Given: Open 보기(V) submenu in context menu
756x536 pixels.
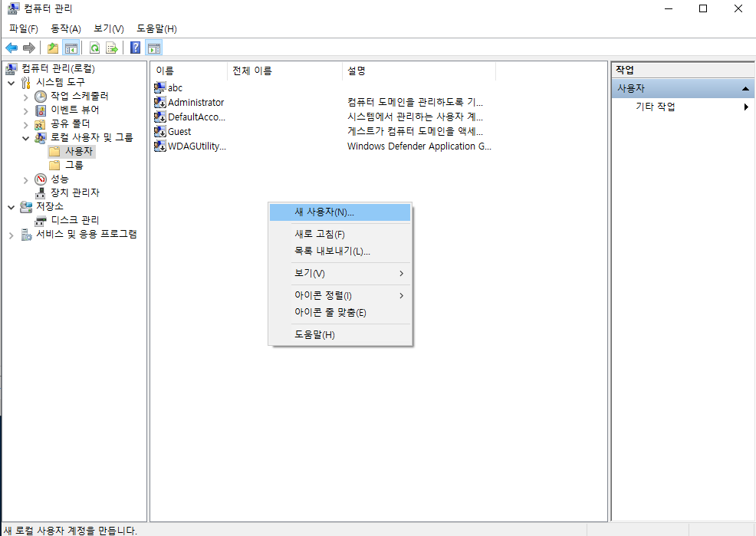Looking at the screenshot, I should (340, 273).
